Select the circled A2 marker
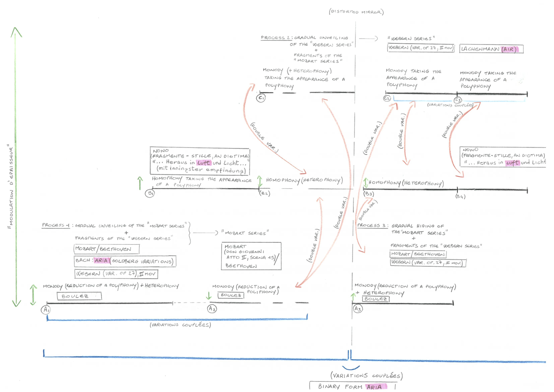The width and height of the screenshot is (554, 392). [x=212, y=309]
